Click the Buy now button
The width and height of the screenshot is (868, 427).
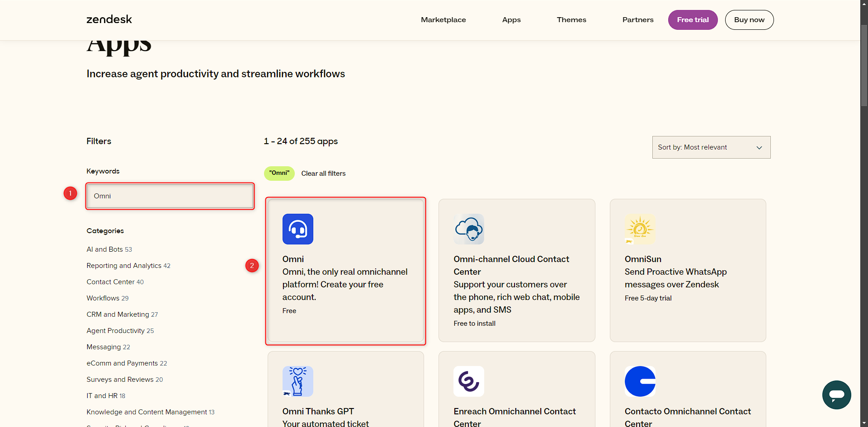click(749, 20)
